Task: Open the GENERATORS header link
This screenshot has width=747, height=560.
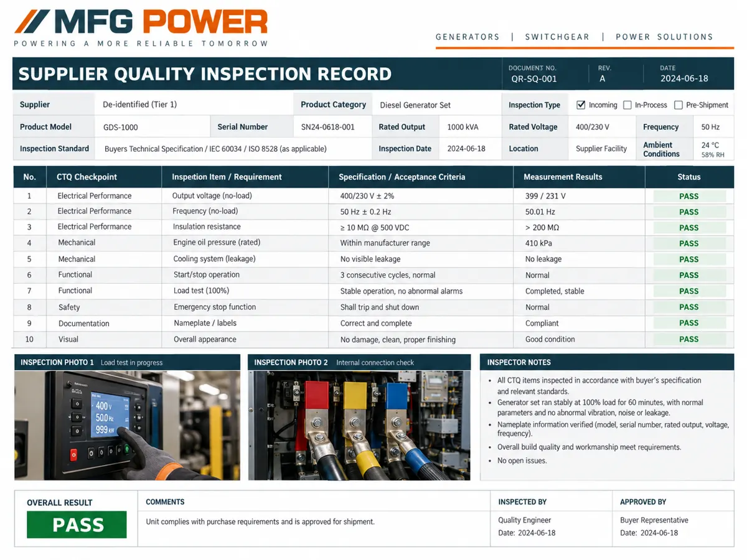Action: click(467, 37)
